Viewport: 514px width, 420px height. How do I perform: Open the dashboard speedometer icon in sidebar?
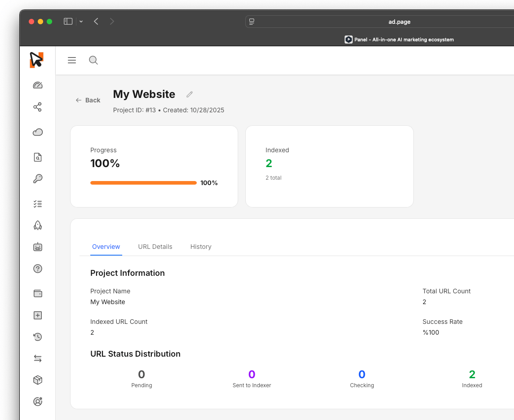coord(38,85)
